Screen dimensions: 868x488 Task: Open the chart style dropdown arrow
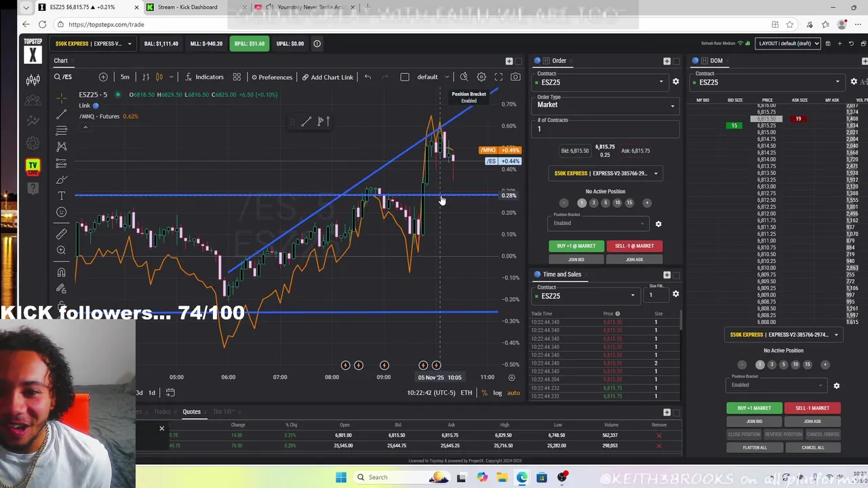point(171,77)
